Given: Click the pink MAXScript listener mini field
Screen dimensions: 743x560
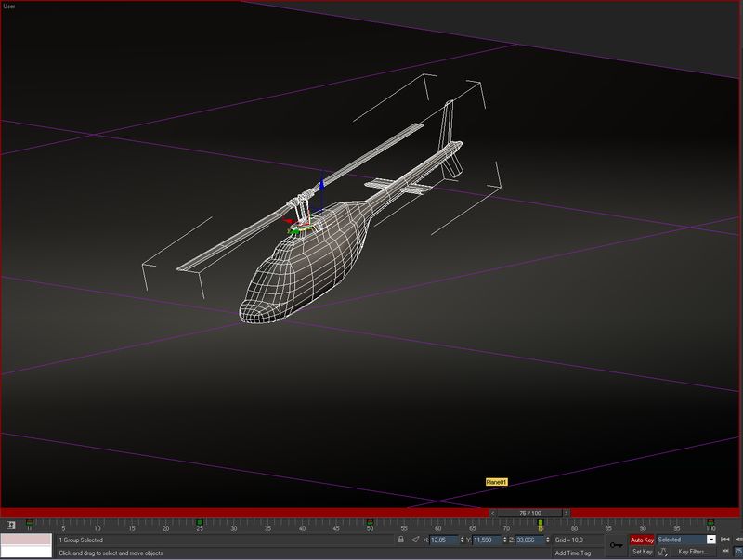Looking at the screenshot, I should tap(26, 540).
